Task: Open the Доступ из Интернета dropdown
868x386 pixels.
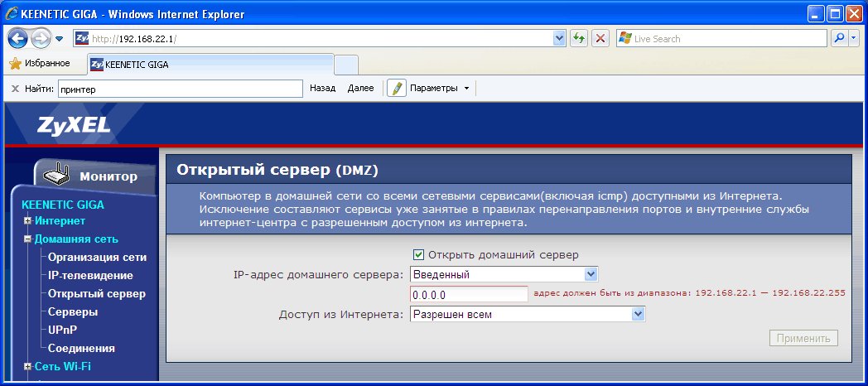Action: [528, 315]
